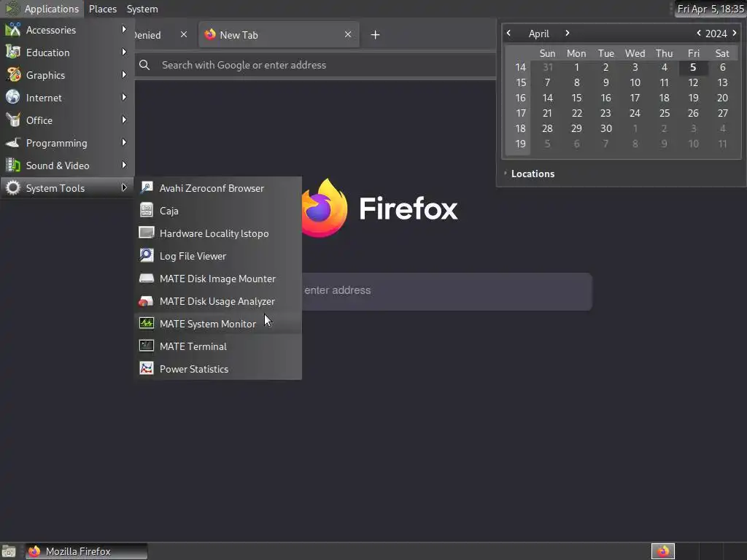Viewport: 747px width, 560px height.
Task: Expand the Internet submenu arrow
Action: pyautogui.click(x=124, y=97)
